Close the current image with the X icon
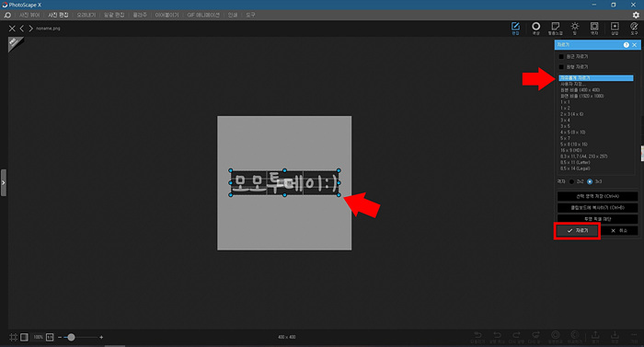 [x=12, y=29]
